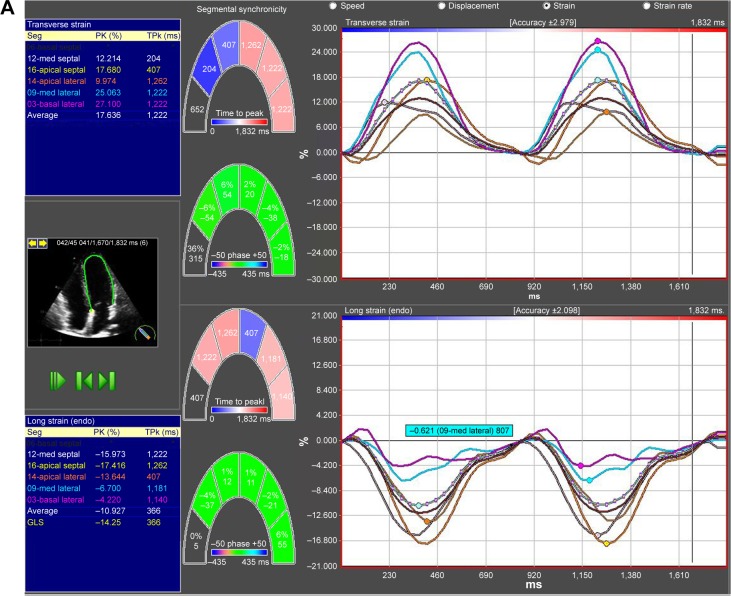Click the 09-med lateral tooltip on long strain graph
731x596 pixels.
pyautogui.click(x=457, y=431)
